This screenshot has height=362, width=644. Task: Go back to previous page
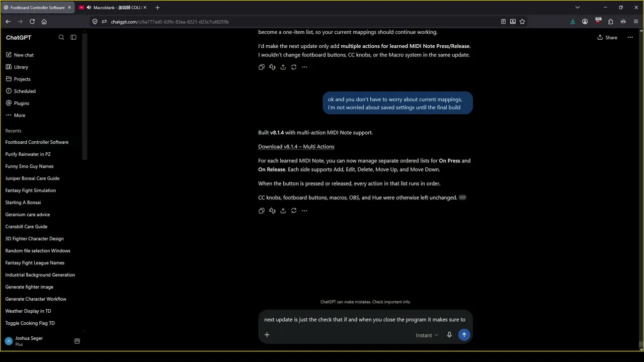pos(8,22)
